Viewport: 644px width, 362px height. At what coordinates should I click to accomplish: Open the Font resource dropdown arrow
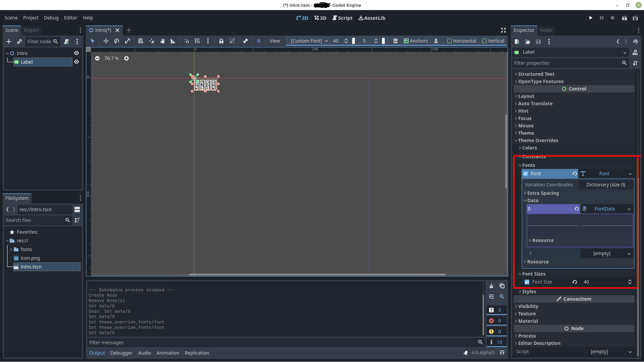(630, 174)
